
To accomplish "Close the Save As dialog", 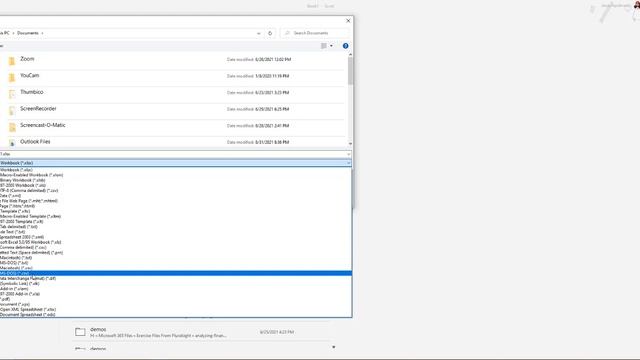I will 348,20.
